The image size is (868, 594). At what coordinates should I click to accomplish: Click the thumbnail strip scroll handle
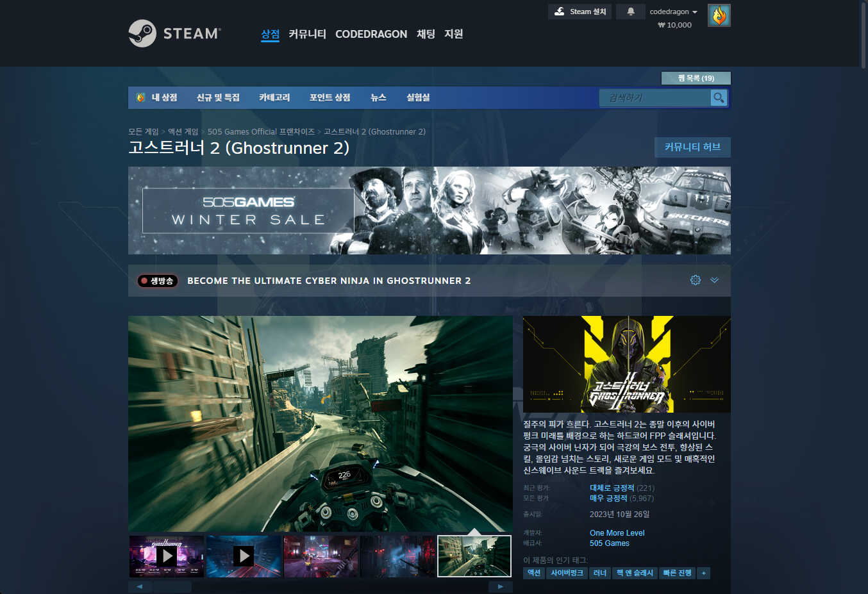172,586
